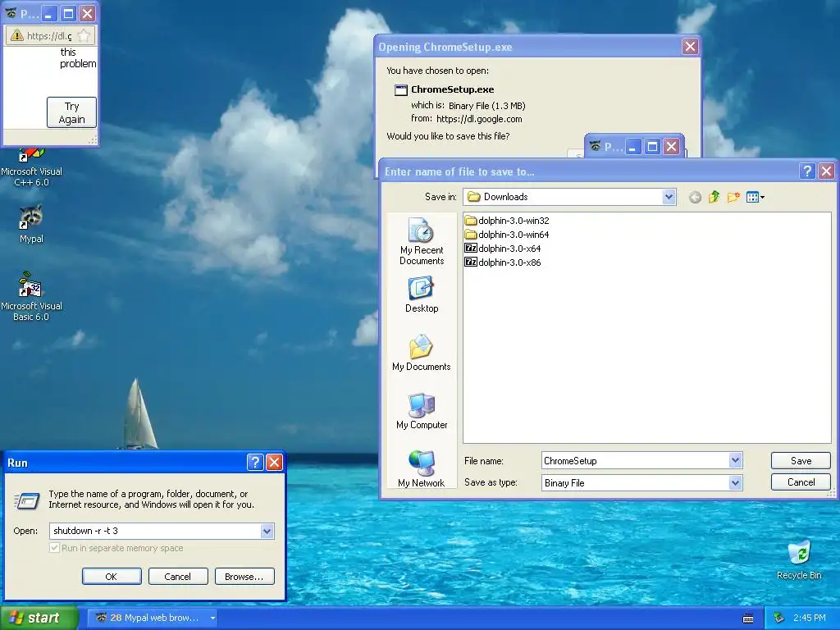Cancel the Run dialog
This screenshot has height=630, width=840.
pos(178,577)
